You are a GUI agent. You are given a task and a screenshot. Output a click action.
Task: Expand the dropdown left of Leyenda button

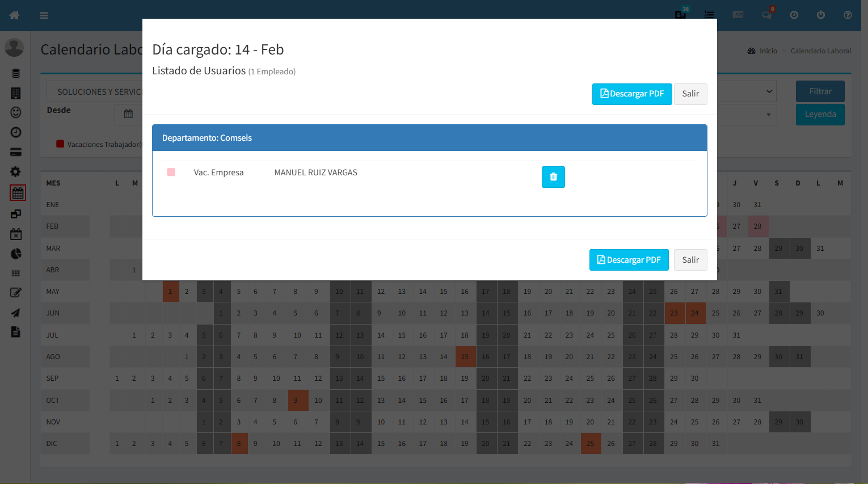click(747, 115)
